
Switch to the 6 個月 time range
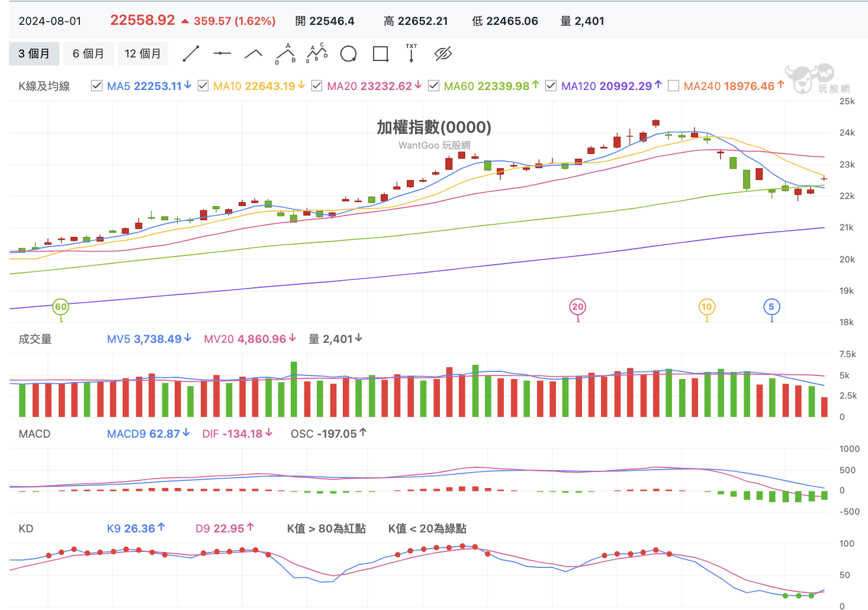[88, 54]
